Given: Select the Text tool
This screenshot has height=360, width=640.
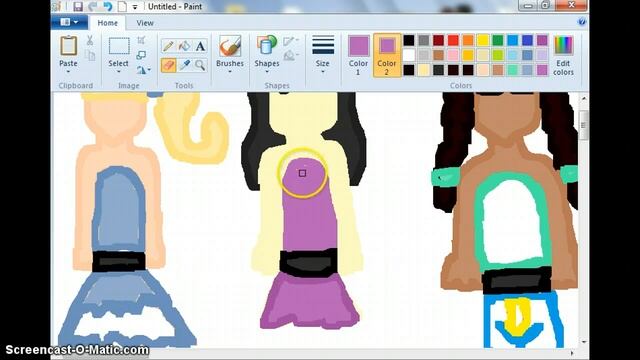Looking at the screenshot, I should tap(200, 46).
